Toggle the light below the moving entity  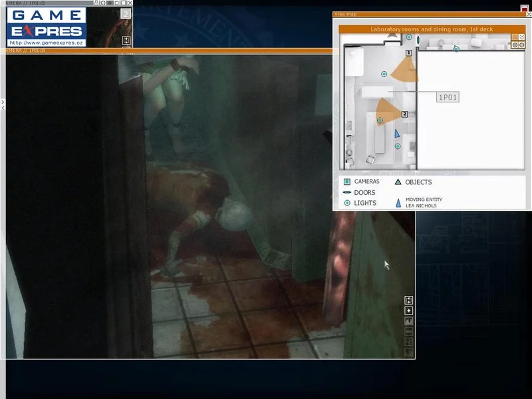[x=397, y=146]
